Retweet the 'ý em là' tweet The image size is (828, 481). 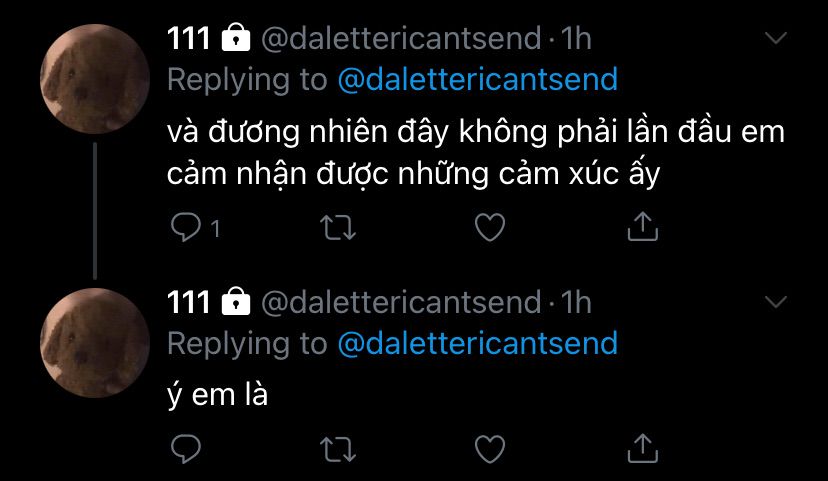pos(338,449)
